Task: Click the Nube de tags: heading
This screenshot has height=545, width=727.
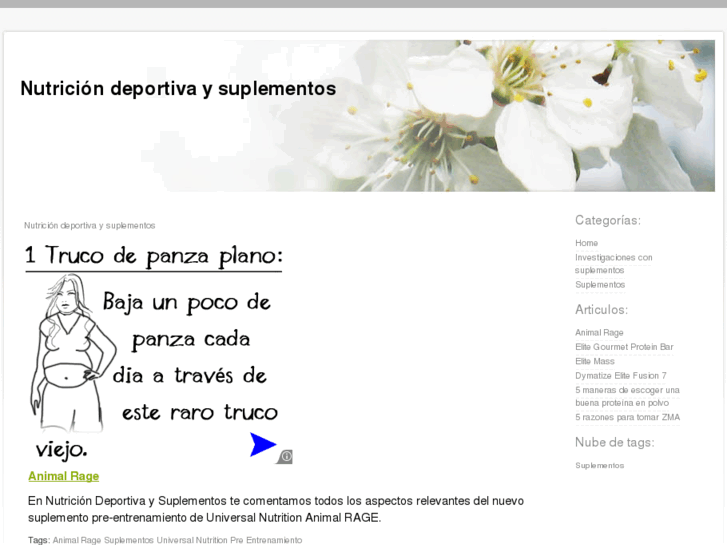Action: (x=615, y=442)
